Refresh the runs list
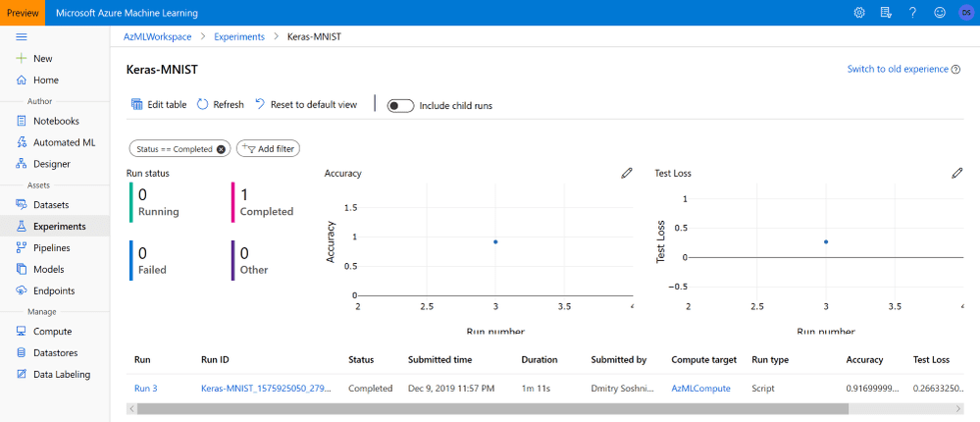This screenshot has height=422, width=980. [221, 104]
